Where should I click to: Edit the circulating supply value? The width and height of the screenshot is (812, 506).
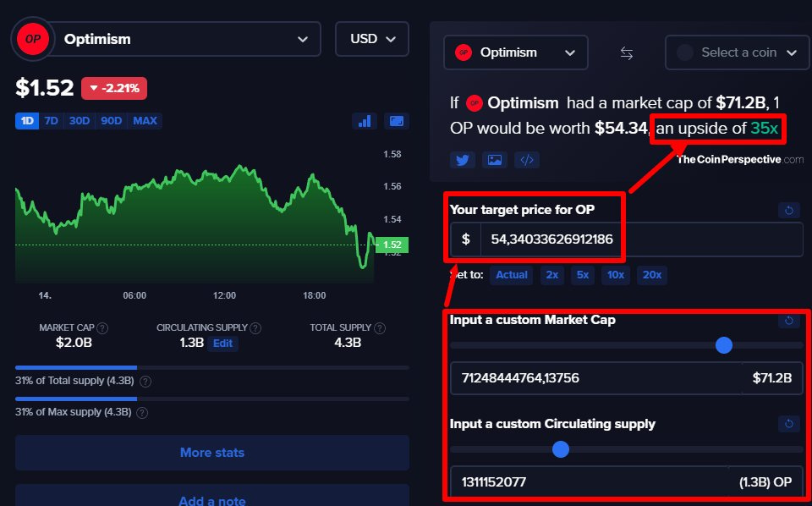click(x=222, y=344)
